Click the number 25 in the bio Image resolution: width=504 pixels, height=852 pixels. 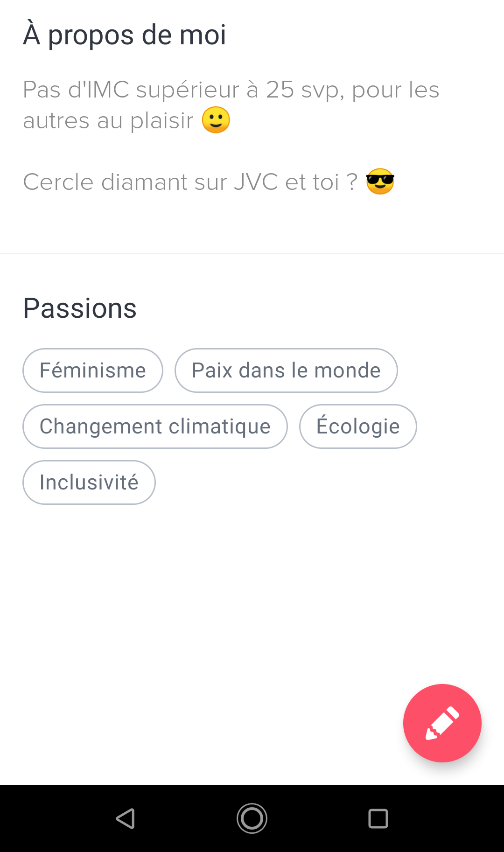[x=280, y=90]
